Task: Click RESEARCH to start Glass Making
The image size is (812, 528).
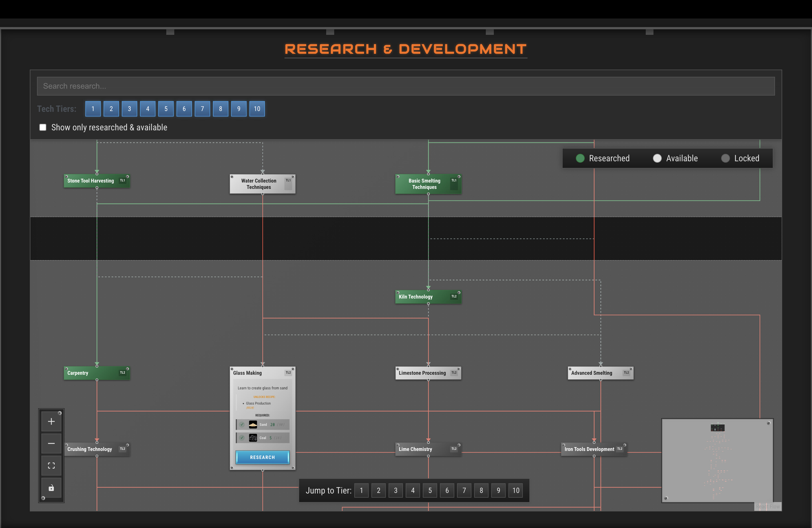Action: click(x=262, y=457)
